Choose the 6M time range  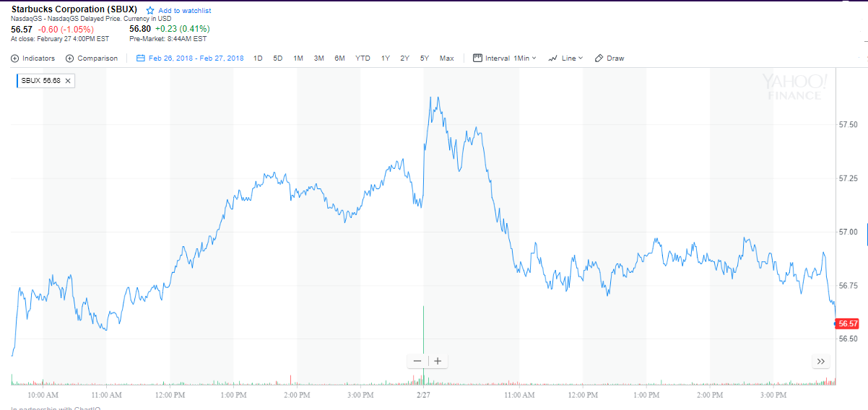(339, 58)
